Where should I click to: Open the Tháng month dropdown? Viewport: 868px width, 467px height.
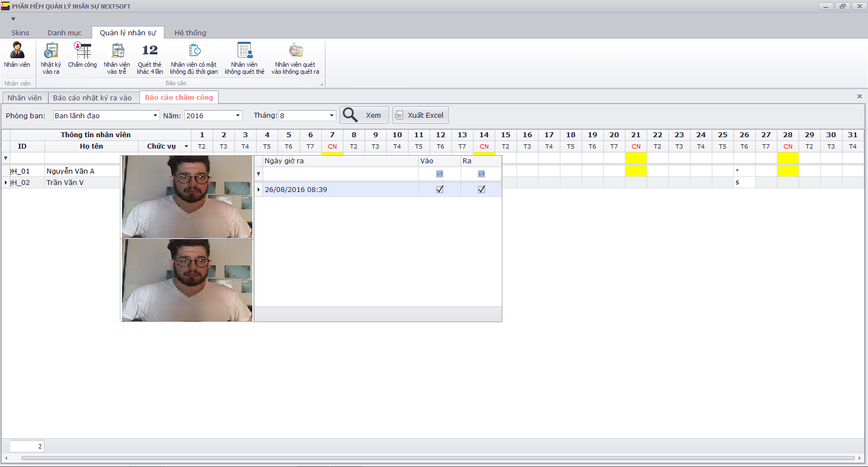(331, 116)
